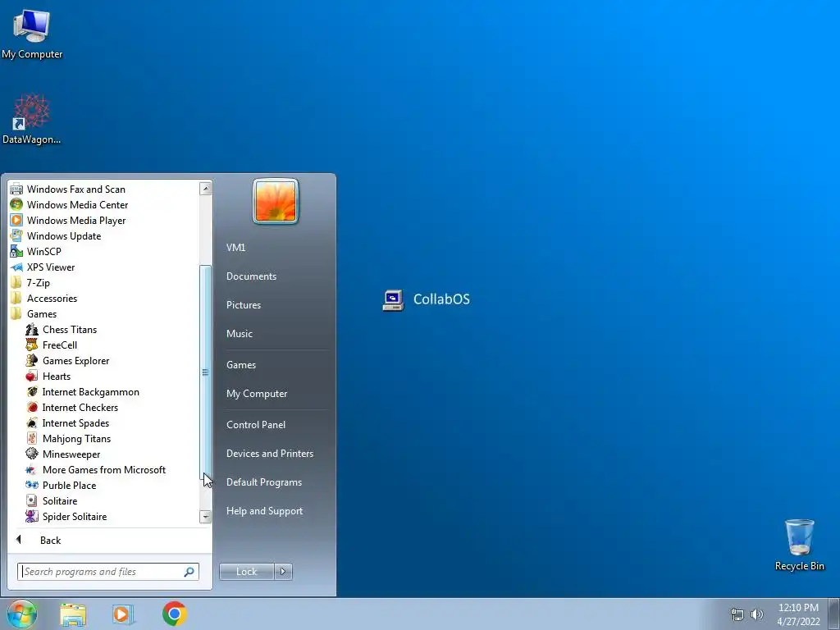Collapse the Games folder in programs list
The width and height of the screenshot is (840, 630).
pyautogui.click(x=42, y=313)
